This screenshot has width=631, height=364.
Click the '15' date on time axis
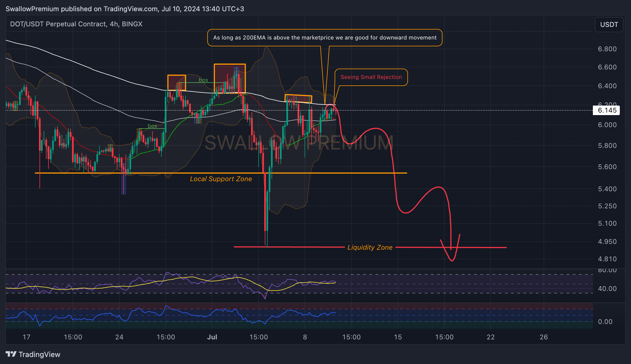point(398,337)
